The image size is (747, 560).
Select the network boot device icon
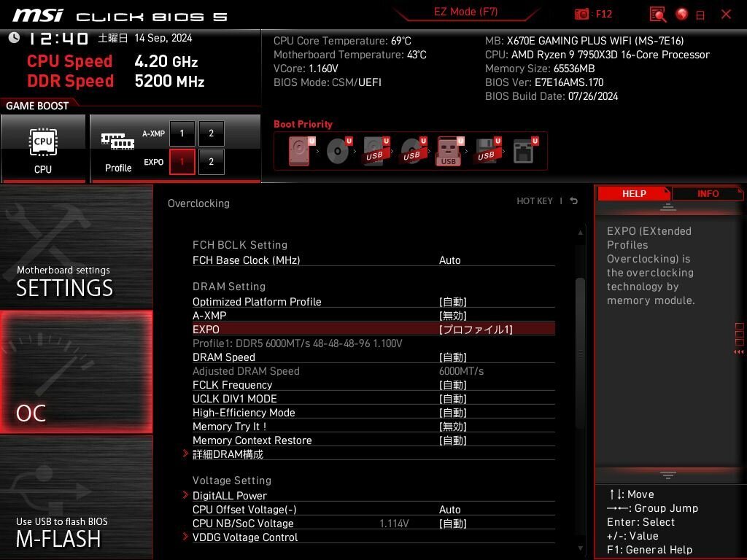[525, 151]
